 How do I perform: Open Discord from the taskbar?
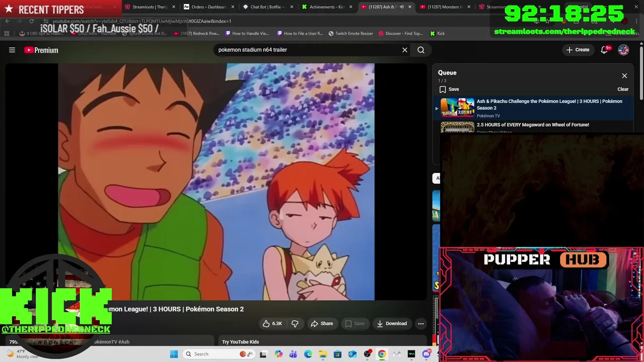[427, 354]
